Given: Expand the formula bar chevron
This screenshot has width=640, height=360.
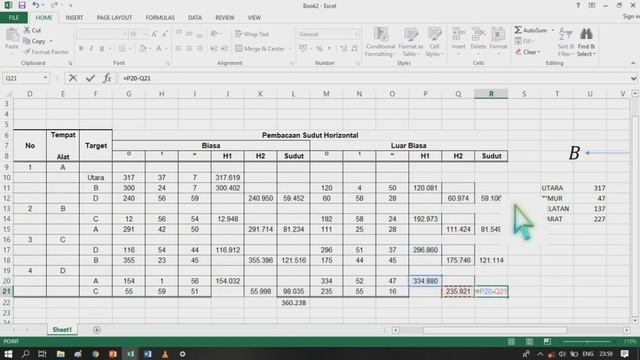Looking at the screenshot, I should tap(633, 78).
